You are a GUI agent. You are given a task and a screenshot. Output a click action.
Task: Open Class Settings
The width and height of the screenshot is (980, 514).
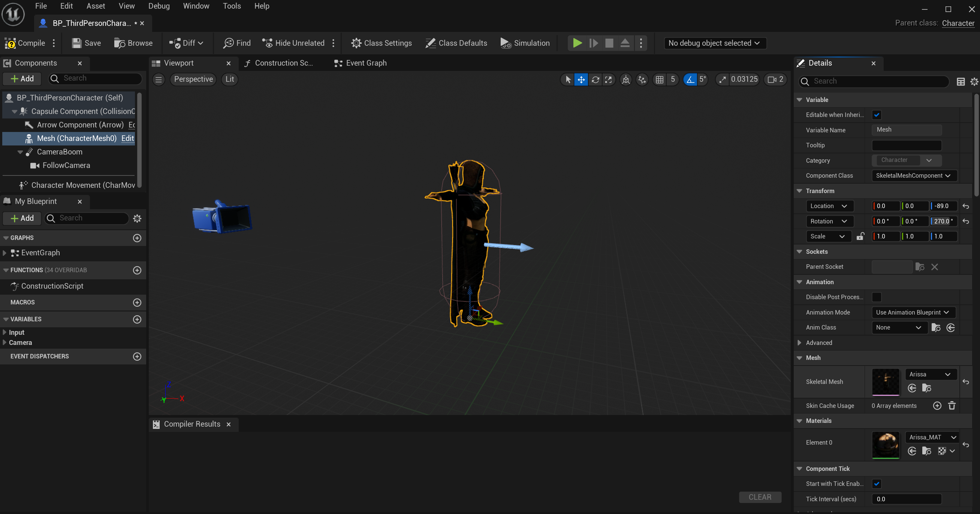click(x=381, y=43)
